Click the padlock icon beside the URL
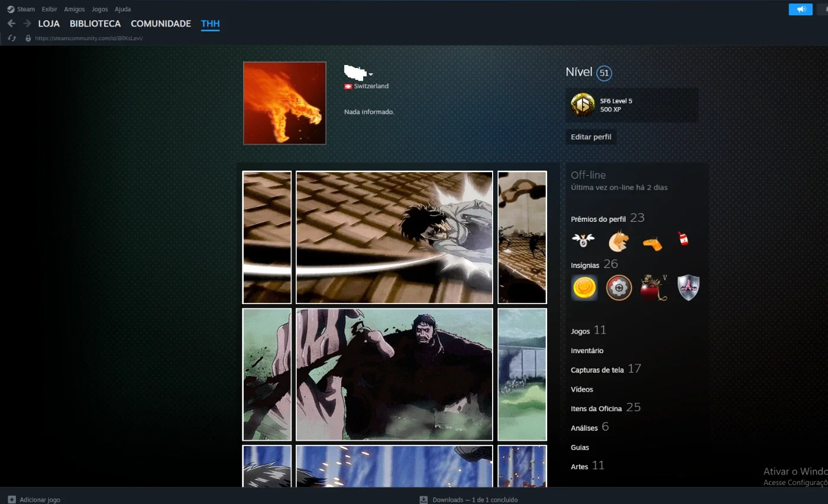Screen dimensions: 828x504 [28, 38]
